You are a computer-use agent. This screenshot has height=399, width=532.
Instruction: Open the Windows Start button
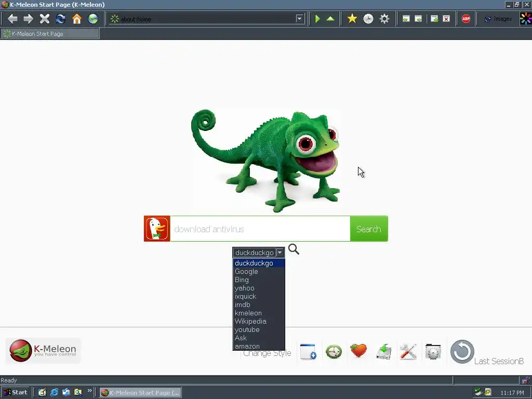(x=15, y=392)
